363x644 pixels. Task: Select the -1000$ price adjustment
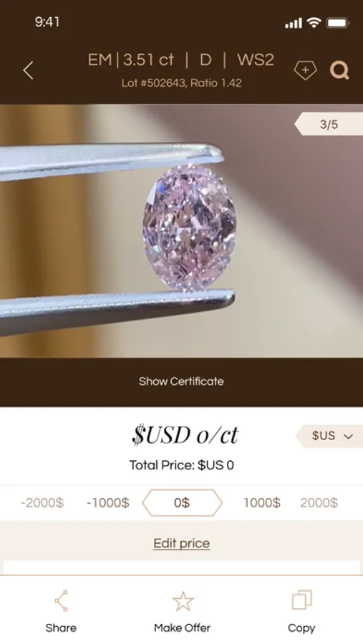pyautogui.click(x=108, y=503)
